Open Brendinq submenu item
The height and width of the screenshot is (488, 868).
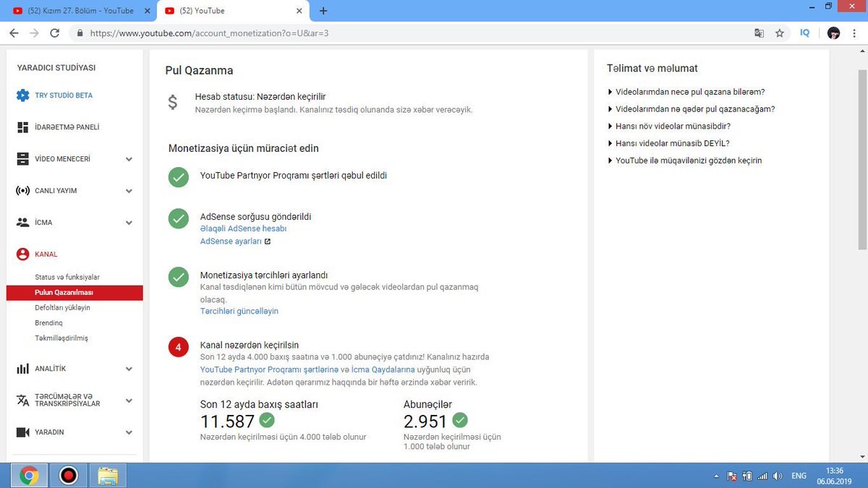pyautogui.click(x=49, y=323)
